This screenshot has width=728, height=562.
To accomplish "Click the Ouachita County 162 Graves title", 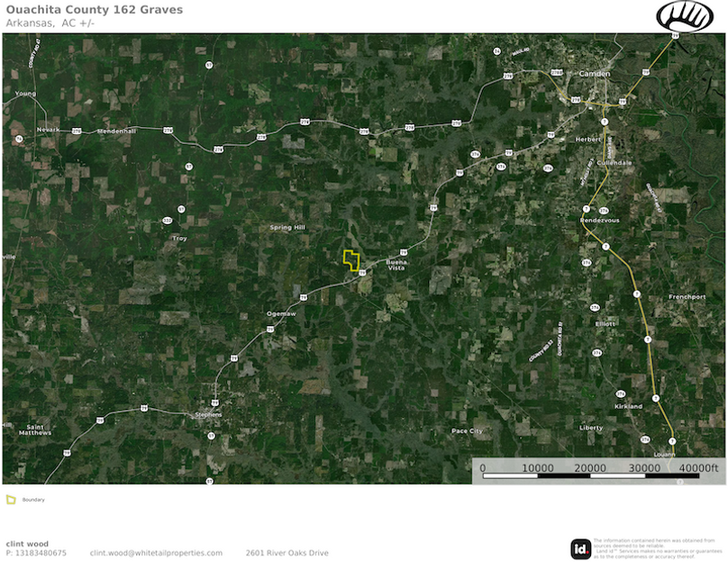I will 95,10.
